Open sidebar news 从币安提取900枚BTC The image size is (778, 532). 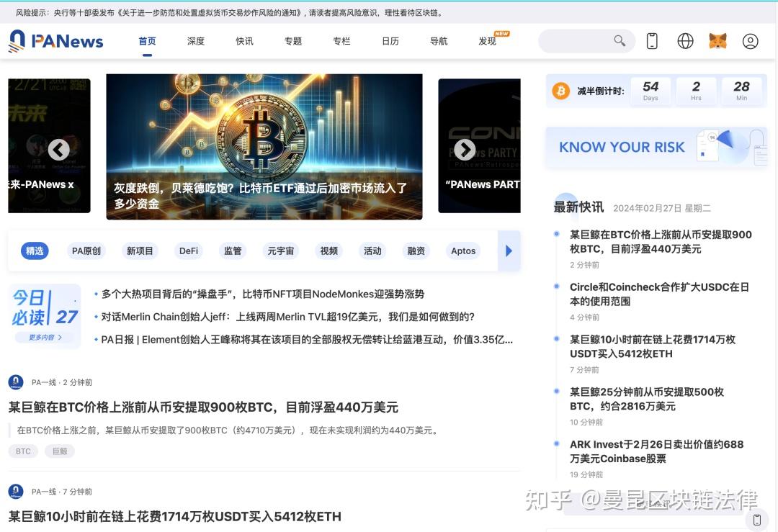coord(661,241)
